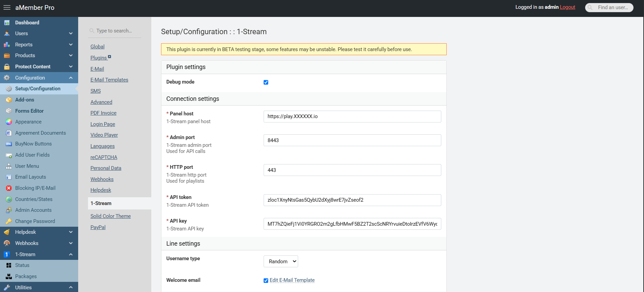Click the Packages icon
This screenshot has height=292, width=644.
click(9, 276)
